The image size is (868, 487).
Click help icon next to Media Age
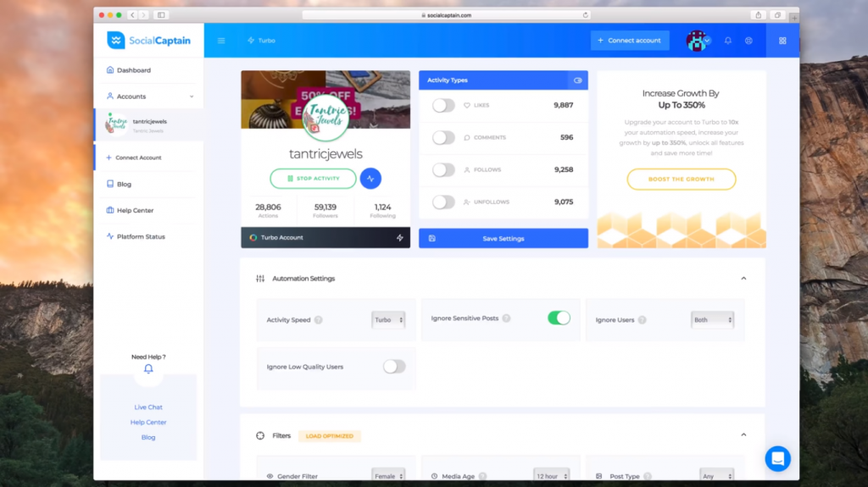pos(482,476)
